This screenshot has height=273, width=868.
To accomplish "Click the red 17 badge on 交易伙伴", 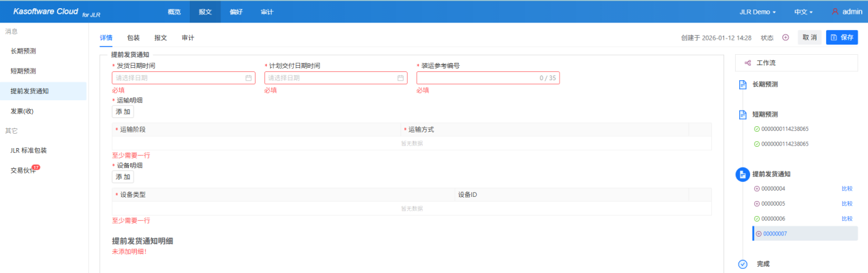I will (x=36, y=167).
